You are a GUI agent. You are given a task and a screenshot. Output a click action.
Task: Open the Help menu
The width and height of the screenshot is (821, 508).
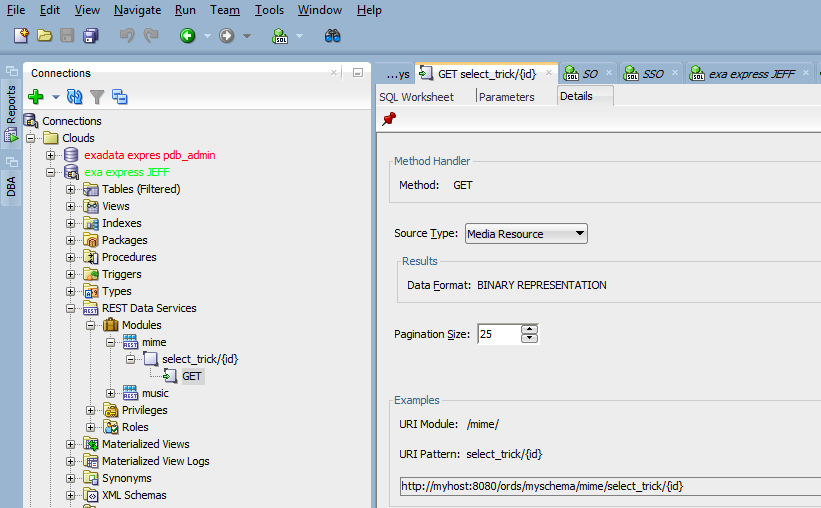369,10
